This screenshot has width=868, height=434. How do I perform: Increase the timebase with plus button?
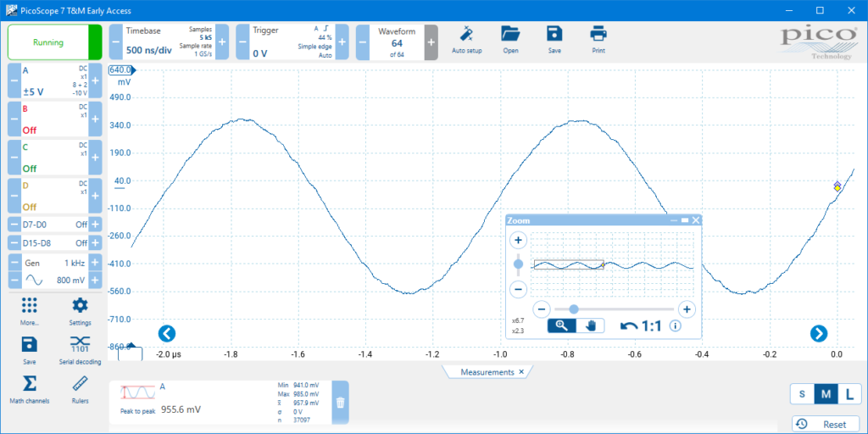222,42
